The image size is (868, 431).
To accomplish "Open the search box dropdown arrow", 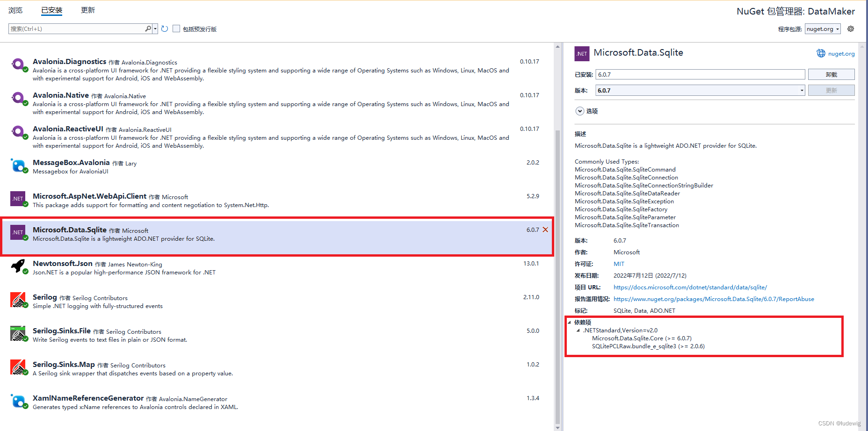I will pos(155,29).
